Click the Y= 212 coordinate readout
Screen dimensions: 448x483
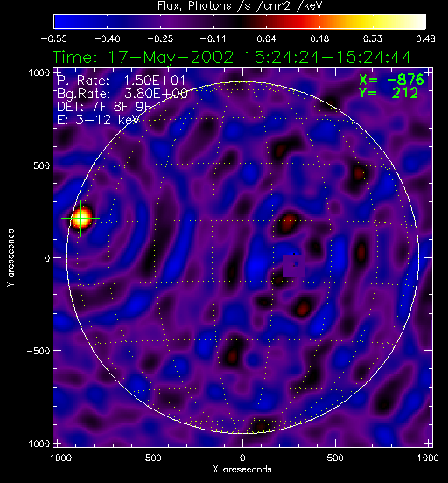[x=388, y=93]
